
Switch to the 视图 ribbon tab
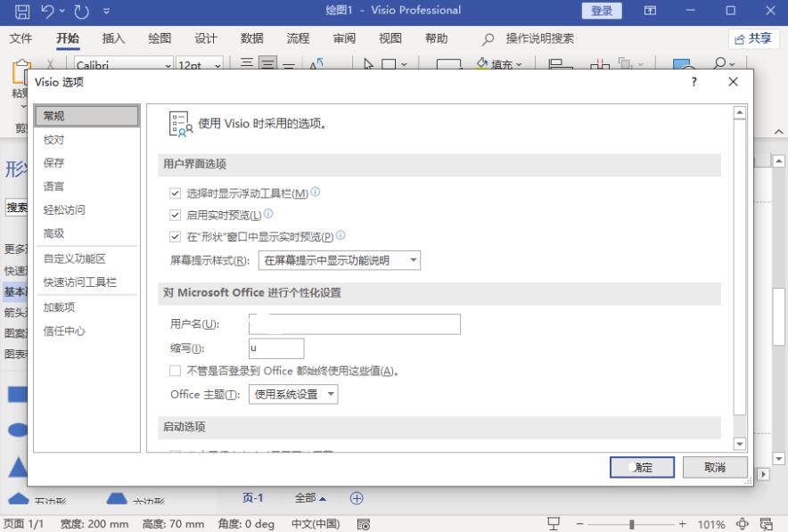[x=390, y=38]
